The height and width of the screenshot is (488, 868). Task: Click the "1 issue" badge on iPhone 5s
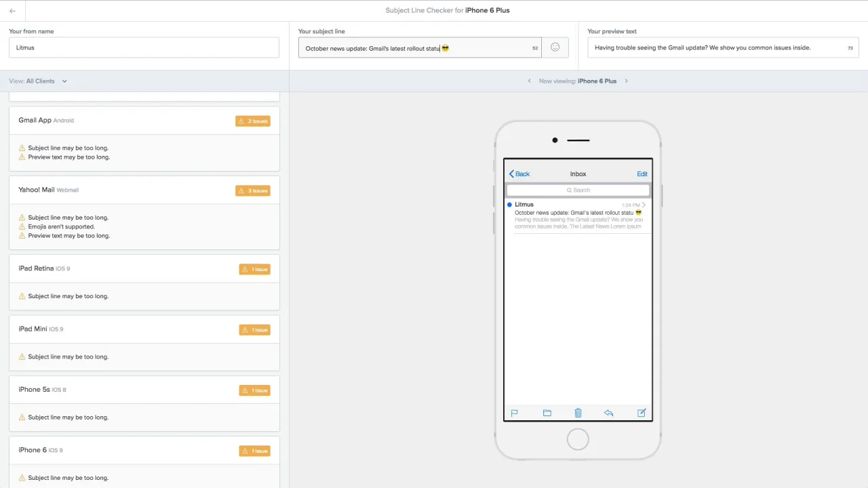[254, 390]
